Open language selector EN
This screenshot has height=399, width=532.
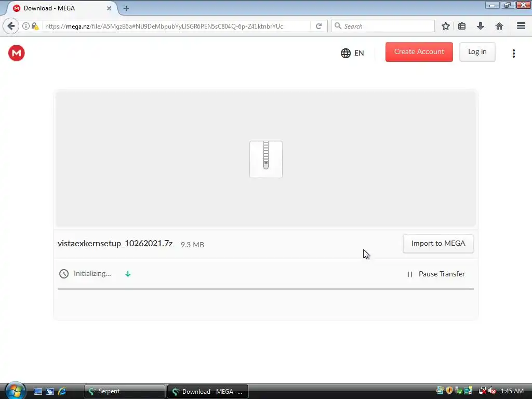pyautogui.click(x=352, y=54)
